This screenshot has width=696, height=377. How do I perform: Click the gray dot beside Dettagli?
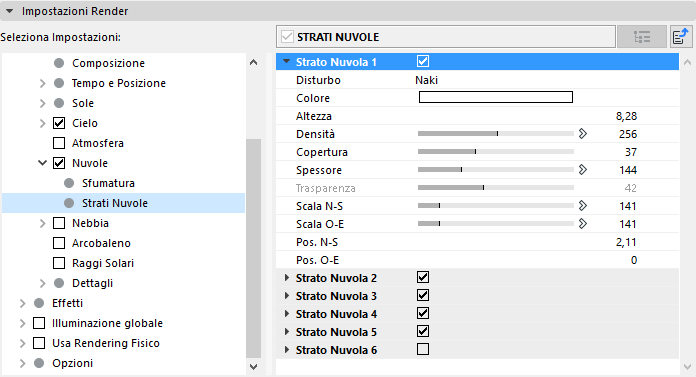(x=59, y=283)
